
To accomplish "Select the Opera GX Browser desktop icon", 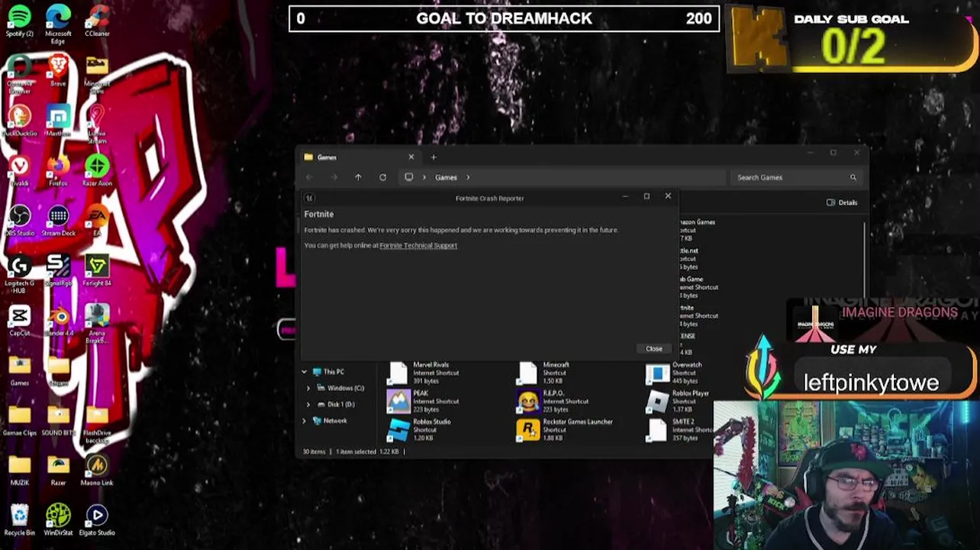I will click(x=20, y=74).
